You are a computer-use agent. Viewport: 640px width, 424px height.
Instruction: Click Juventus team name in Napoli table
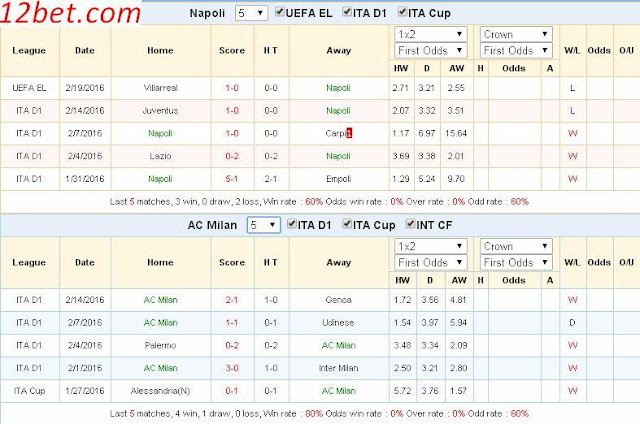tap(160, 111)
